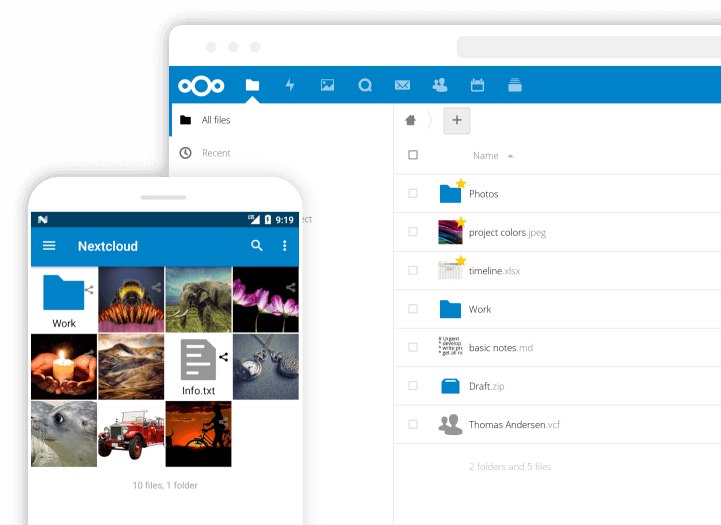Open candle in hands thumbnail
Viewport: 721px width, 525px height.
(x=64, y=366)
